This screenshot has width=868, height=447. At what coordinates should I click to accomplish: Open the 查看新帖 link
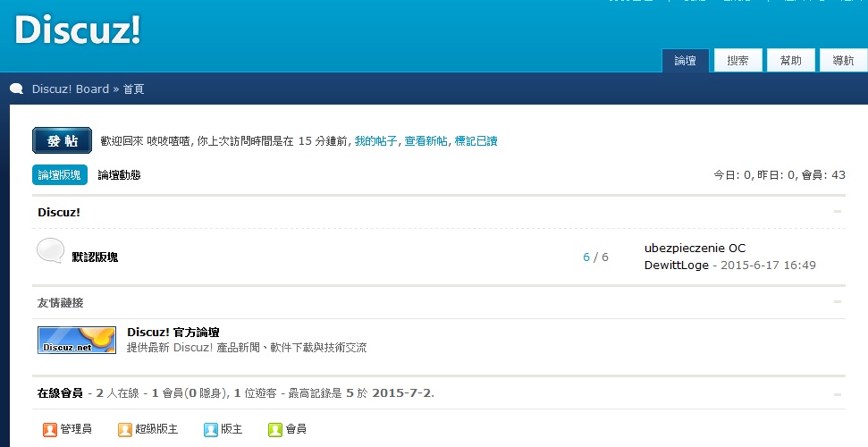click(x=426, y=141)
